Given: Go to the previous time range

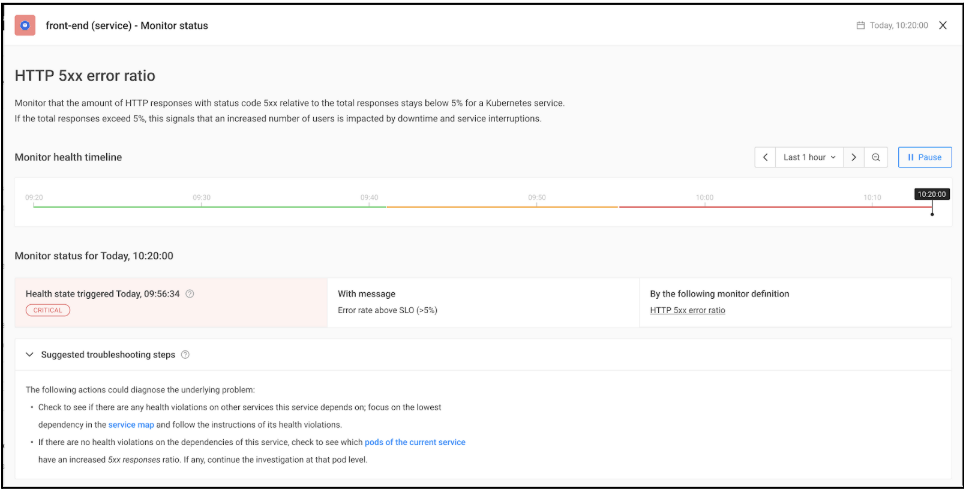Looking at the screenshot, I should [765, 157].
